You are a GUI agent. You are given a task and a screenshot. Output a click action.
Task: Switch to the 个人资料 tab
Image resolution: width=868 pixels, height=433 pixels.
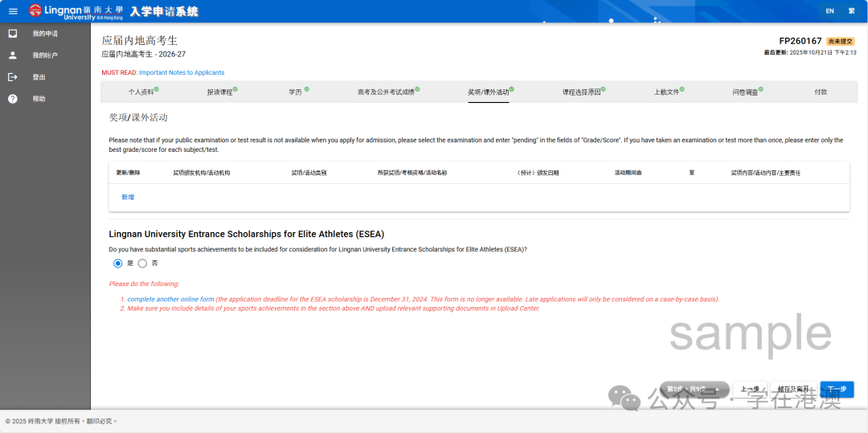[143, 92]
